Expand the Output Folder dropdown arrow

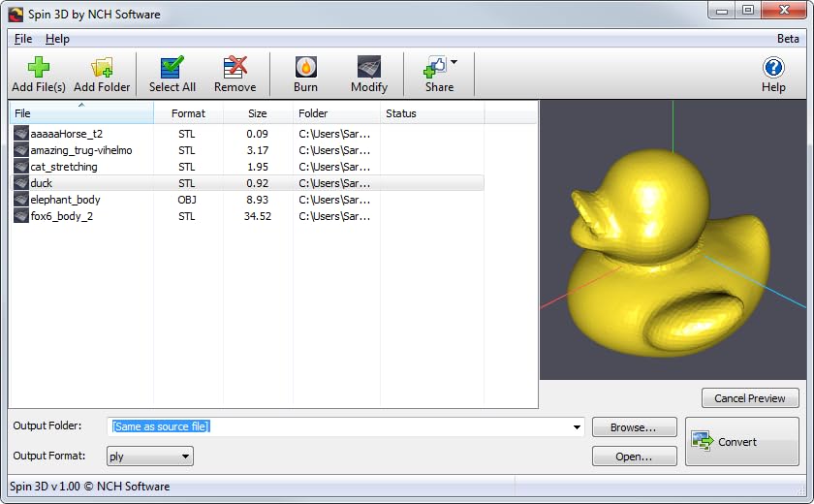pyautogui.click(x=578, y=427)
